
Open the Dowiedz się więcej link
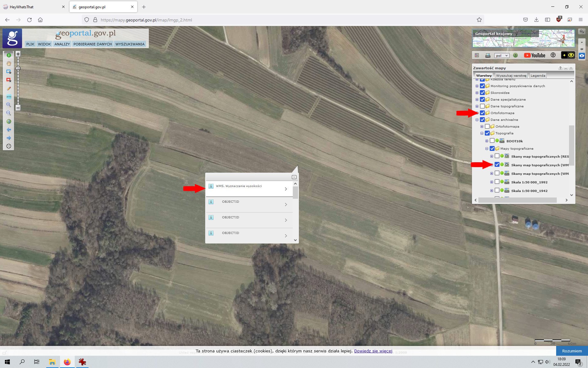[x=373, y=351]
